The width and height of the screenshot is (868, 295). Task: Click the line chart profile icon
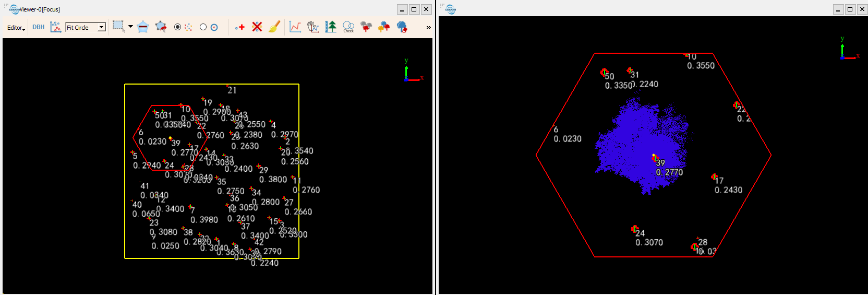coord(295,27)
